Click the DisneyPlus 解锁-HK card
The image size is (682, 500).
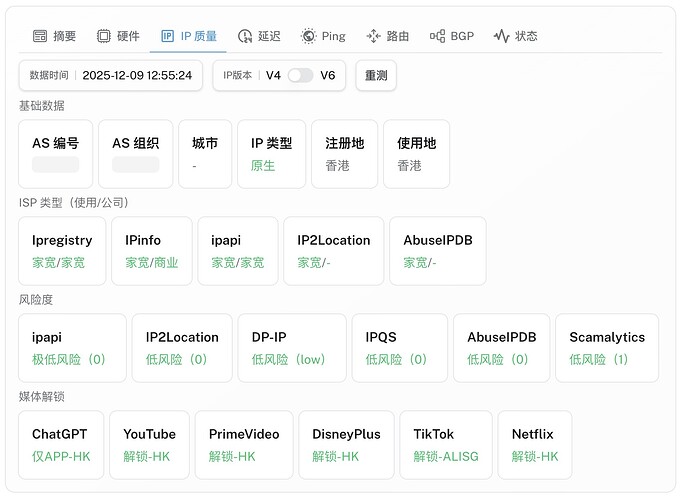pyautogui.click(x=346, y=445)
